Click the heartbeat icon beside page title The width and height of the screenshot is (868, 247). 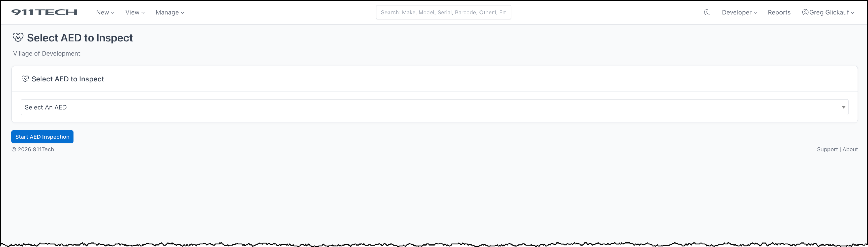click(x=18, y=37)
